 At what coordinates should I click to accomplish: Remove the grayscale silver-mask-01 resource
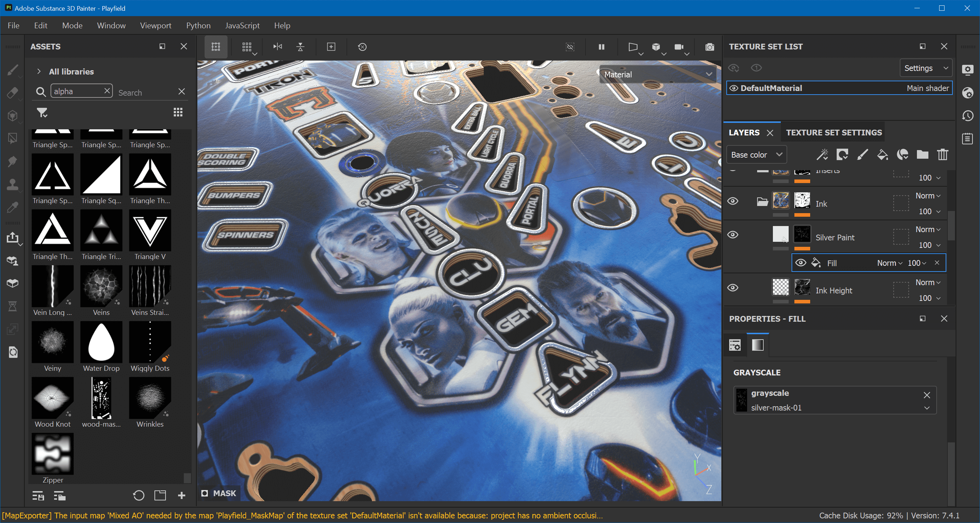[x=927, y=395]
